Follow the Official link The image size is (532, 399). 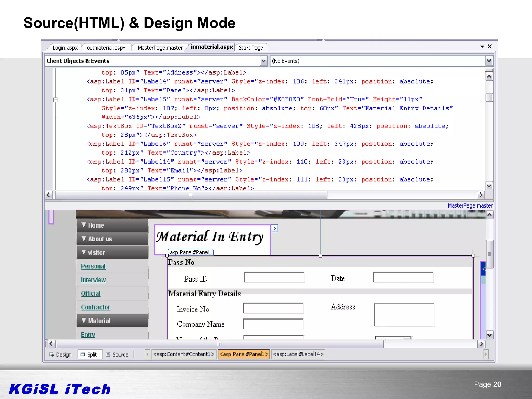(x=91, y=294)
